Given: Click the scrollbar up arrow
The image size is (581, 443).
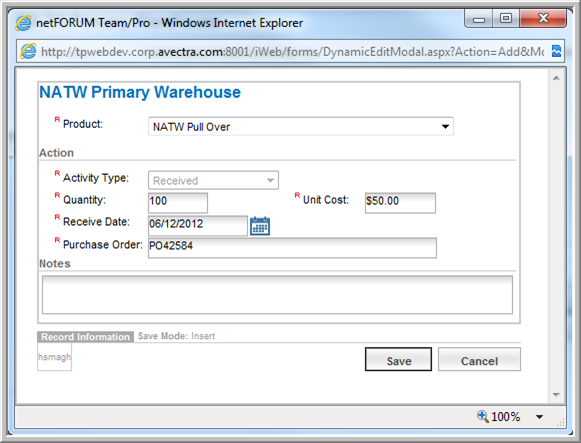Looking at the screenshot, I should pos(556,78).
